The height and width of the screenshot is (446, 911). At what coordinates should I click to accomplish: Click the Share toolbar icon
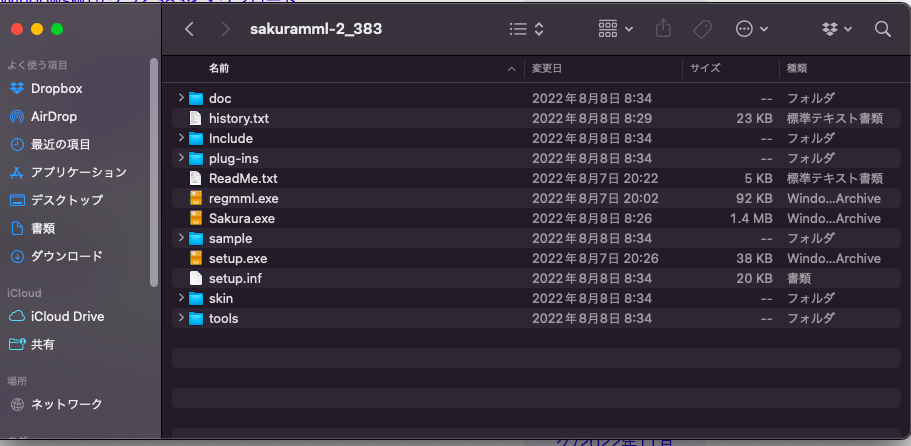pos(663,29)
